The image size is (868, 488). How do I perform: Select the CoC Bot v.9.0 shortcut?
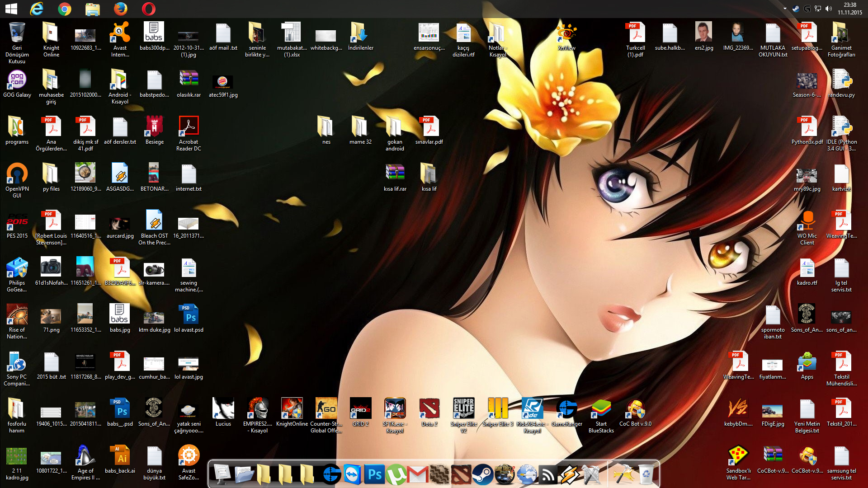click(x=636, y=413)
